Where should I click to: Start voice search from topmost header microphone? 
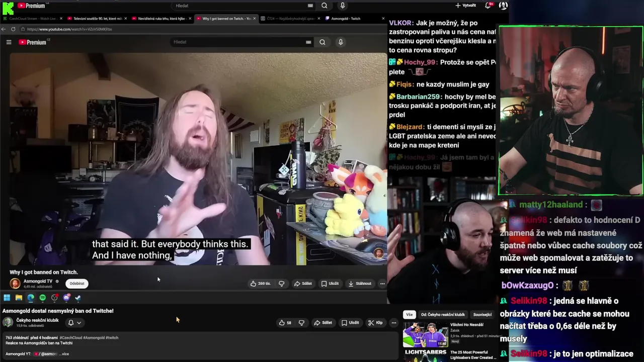343,6
